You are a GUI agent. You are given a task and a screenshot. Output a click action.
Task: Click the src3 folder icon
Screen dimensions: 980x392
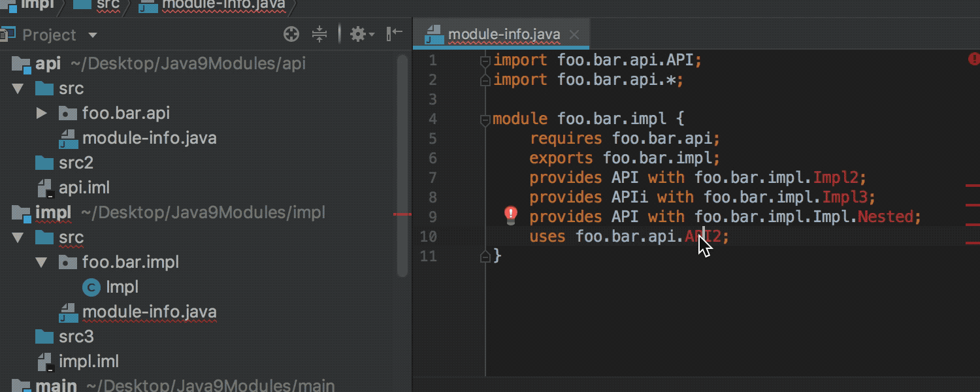tap(44, 336)
